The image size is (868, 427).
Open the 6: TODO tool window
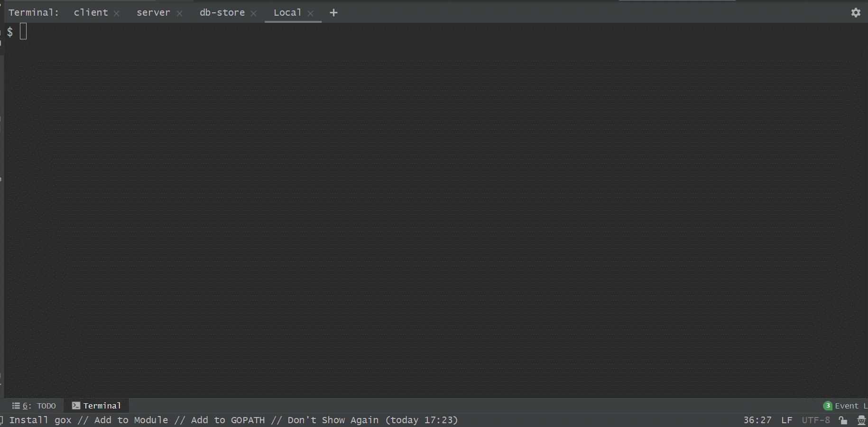point(34,406)
